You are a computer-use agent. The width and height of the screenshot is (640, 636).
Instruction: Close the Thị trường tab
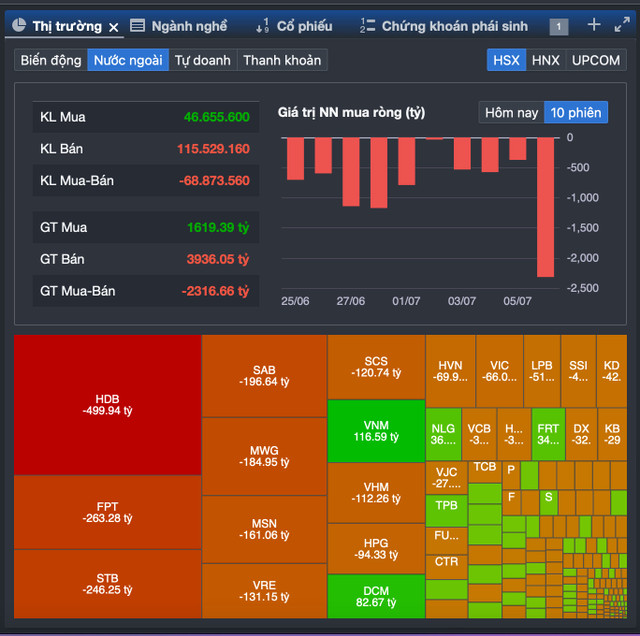pyautogui.click(x=113, y=27)
